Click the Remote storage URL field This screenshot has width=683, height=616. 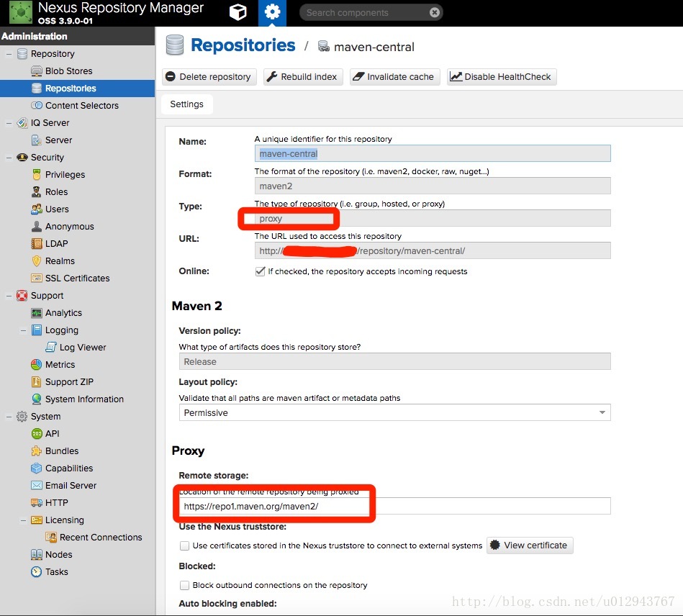click(394, 506)
